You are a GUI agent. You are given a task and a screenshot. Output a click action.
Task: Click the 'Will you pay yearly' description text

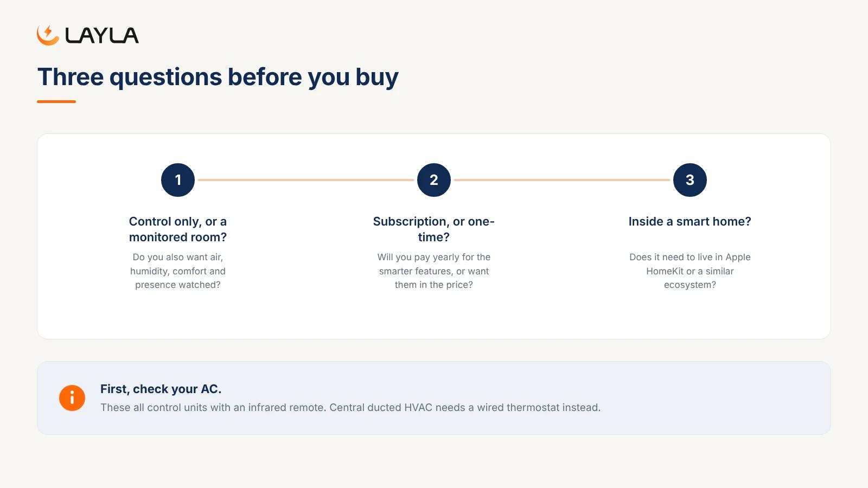[x=434, y=271]
